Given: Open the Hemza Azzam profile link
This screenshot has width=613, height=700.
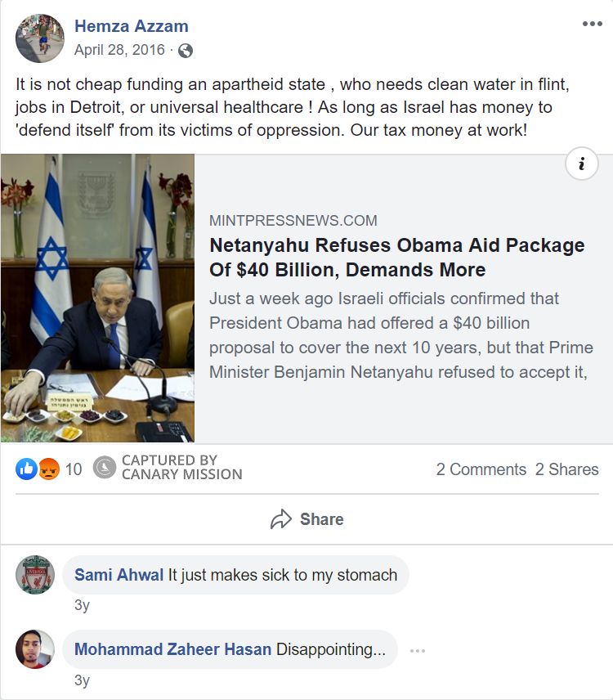Looking at the screenshot, I should point(132,26).
